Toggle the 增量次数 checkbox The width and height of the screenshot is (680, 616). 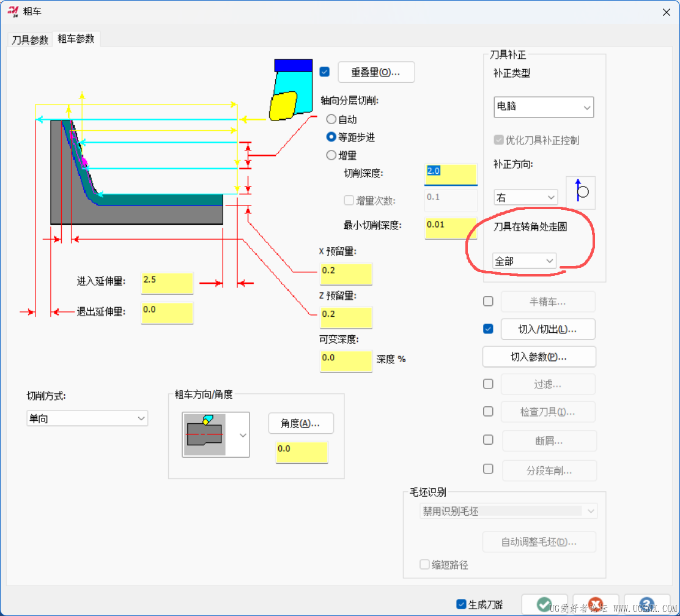click(x=349, y=200)
